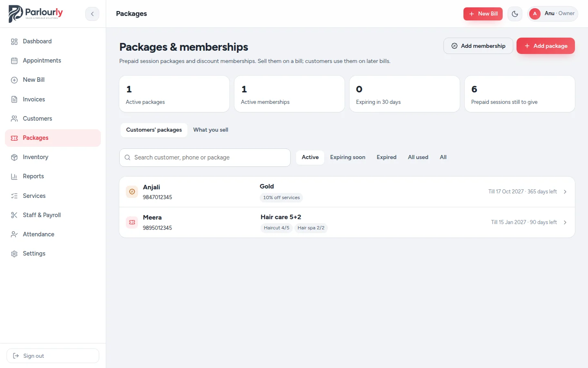Toggle dark mode moon button
Viewport: 588px width, 368px height.
click(515, 13)
